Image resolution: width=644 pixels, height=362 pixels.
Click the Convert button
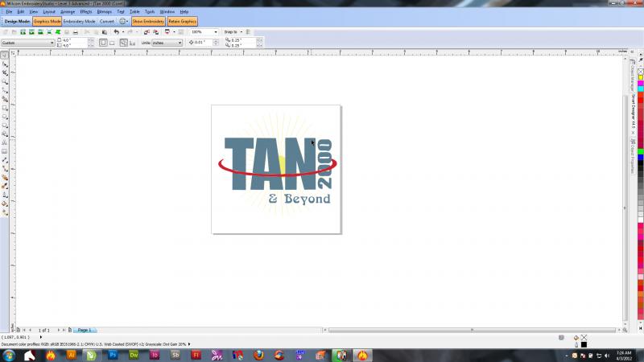click(107, 22)
